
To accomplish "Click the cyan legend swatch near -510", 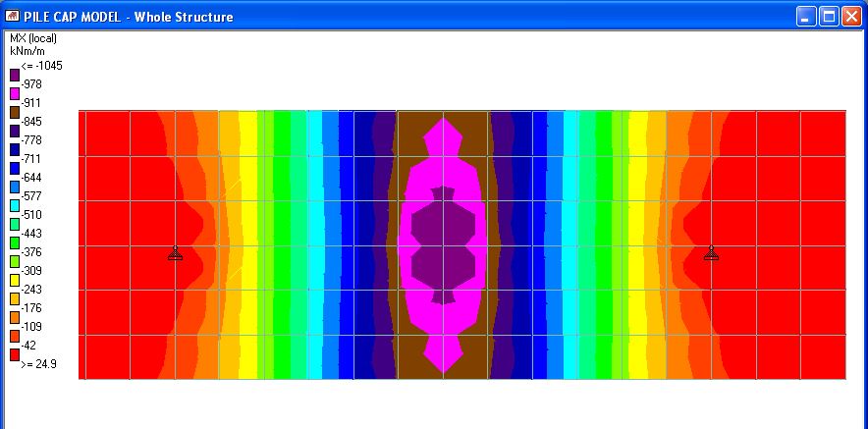I will click(x=15, y=205).
